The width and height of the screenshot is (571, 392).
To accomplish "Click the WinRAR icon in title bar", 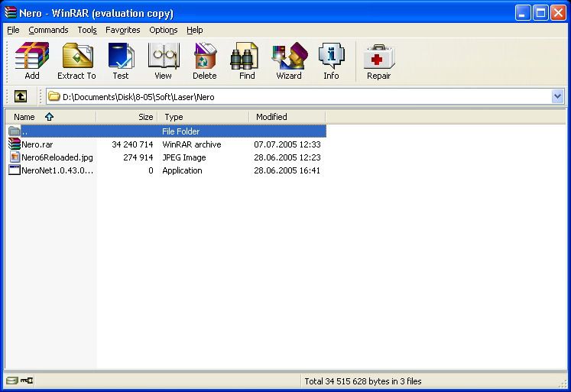I will pyautogui.click(x=10, y=12).
